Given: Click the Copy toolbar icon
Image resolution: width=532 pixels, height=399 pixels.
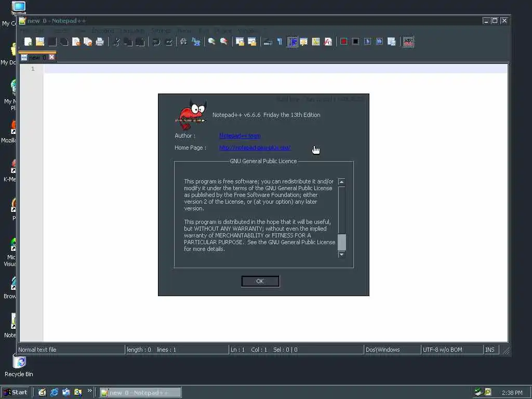Looking at the screenshot, I should coord(128,42).
